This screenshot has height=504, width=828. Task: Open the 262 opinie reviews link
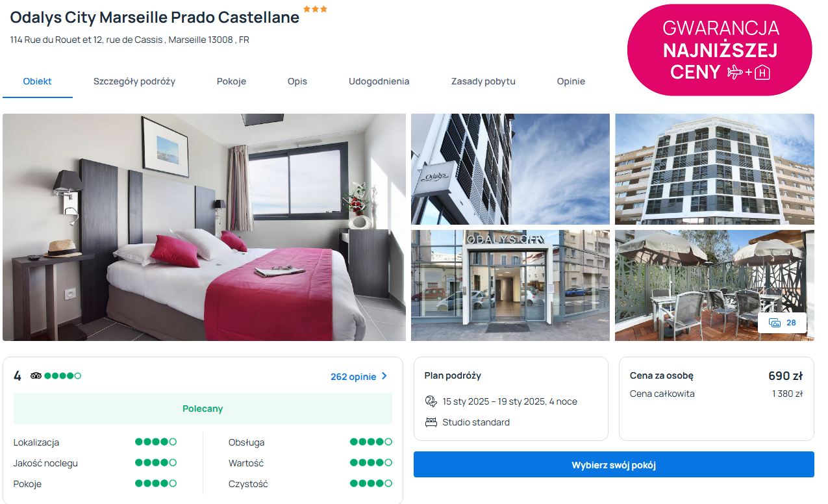point(353,377)
